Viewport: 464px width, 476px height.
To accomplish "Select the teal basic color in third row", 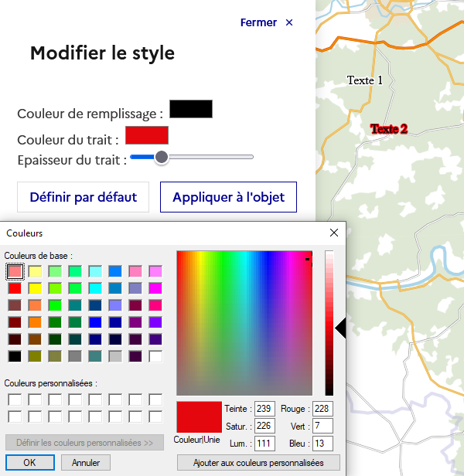I will [x=75, y=305].
